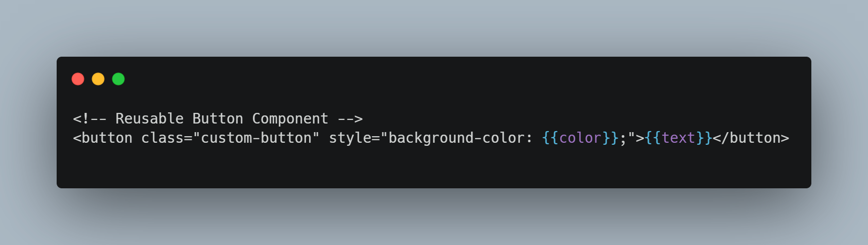
Task: Click the word Button in the comment
Action: 218,118
